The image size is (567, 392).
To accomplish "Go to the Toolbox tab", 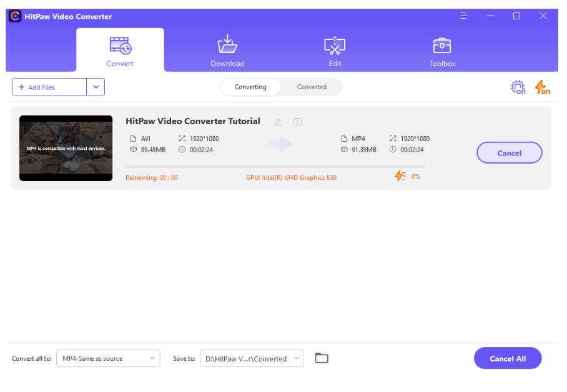I will point(442,51).
